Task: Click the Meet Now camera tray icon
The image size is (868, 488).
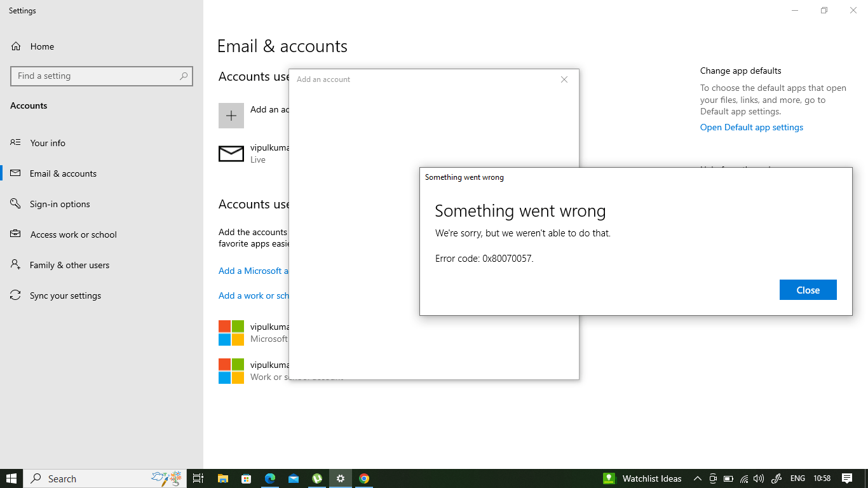Action: [x=713, y=478]
